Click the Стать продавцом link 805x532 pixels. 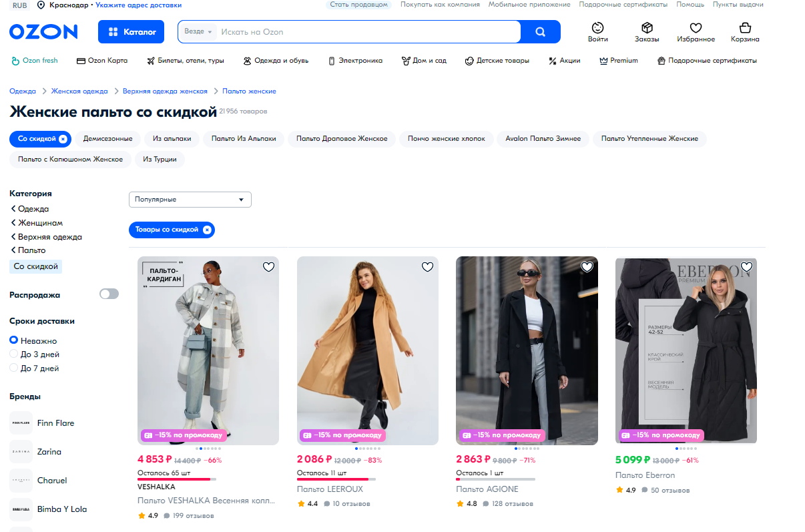(358, 5)
